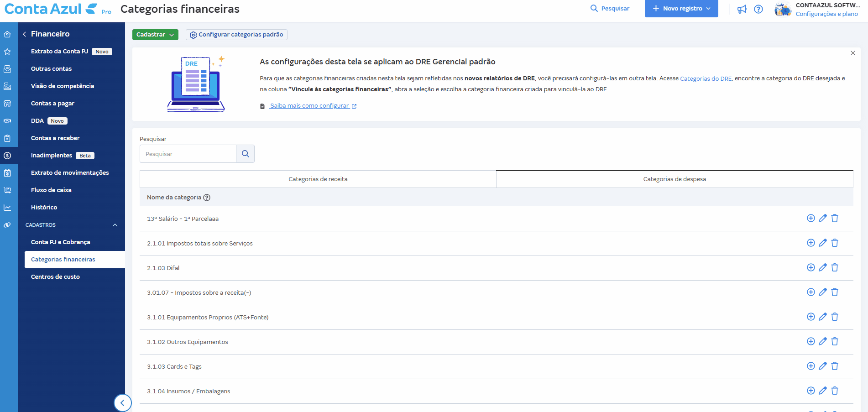Open the Cadastrar dropdown
The width and height of the screenshot is (868, 412).
(155, 35)
